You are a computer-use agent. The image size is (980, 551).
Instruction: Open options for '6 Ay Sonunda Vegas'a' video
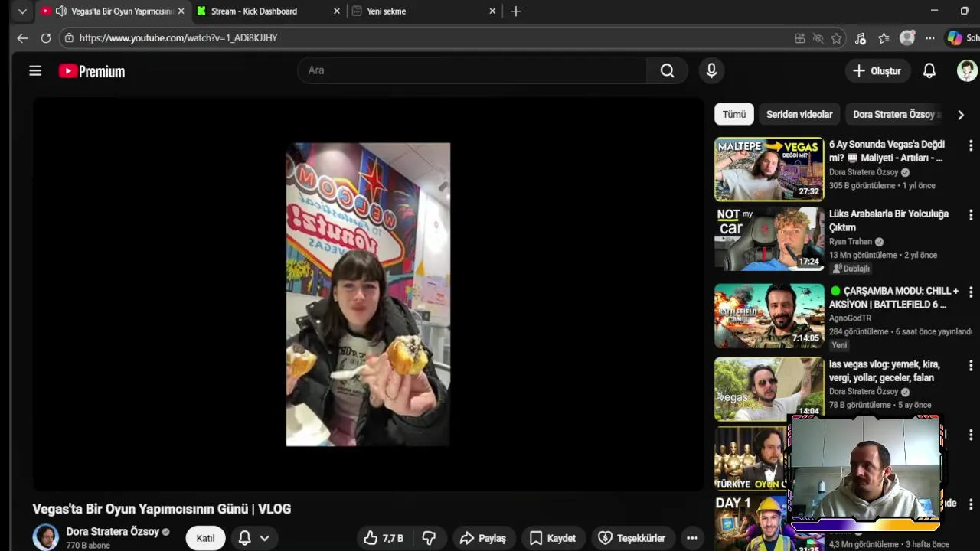pos(971,145)
